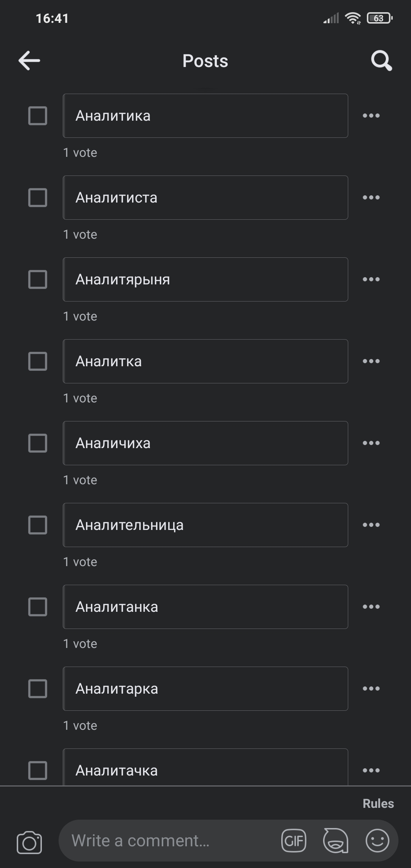Open the Rules link

[378, 804]
